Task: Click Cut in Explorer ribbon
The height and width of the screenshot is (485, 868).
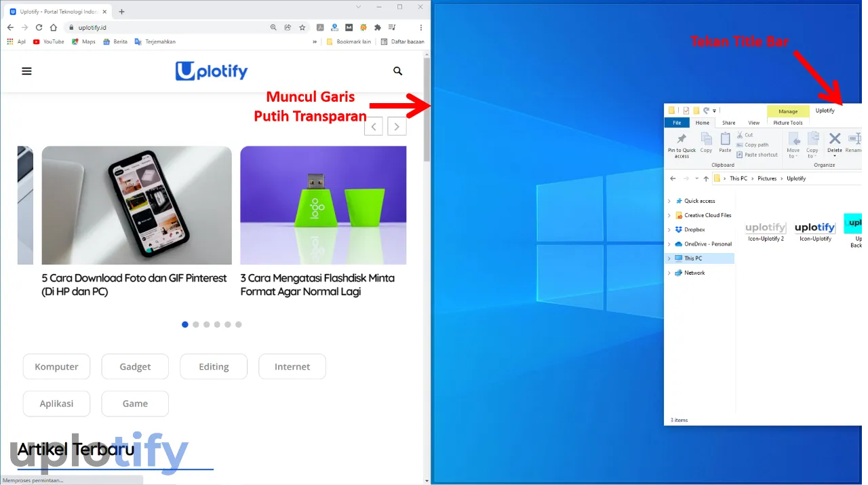Action: click(745, 135)
